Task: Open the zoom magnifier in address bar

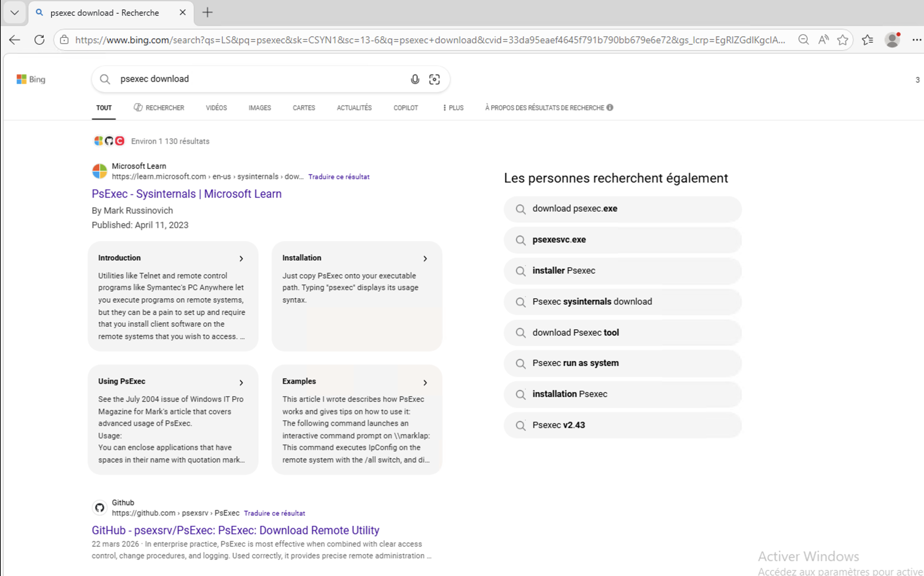Action: tap(803, 40)
